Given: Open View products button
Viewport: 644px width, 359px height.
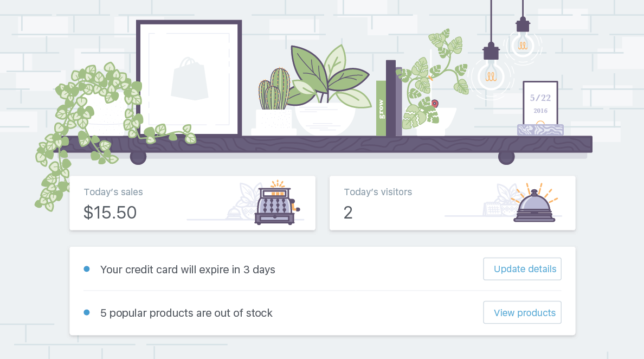Looking at the screenshot, I should [522, 313].
